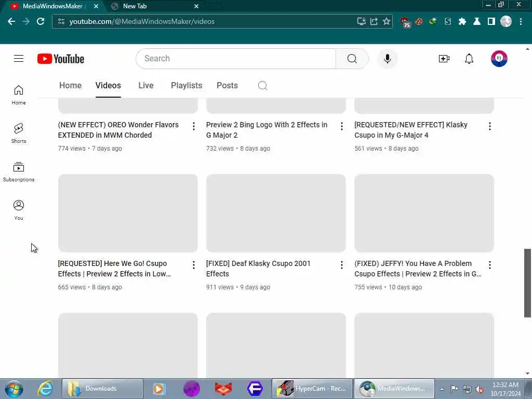This screenshot has height=399, width=532.
Task: Open Here We Go! Csupo Effects title
Action: 114,269
